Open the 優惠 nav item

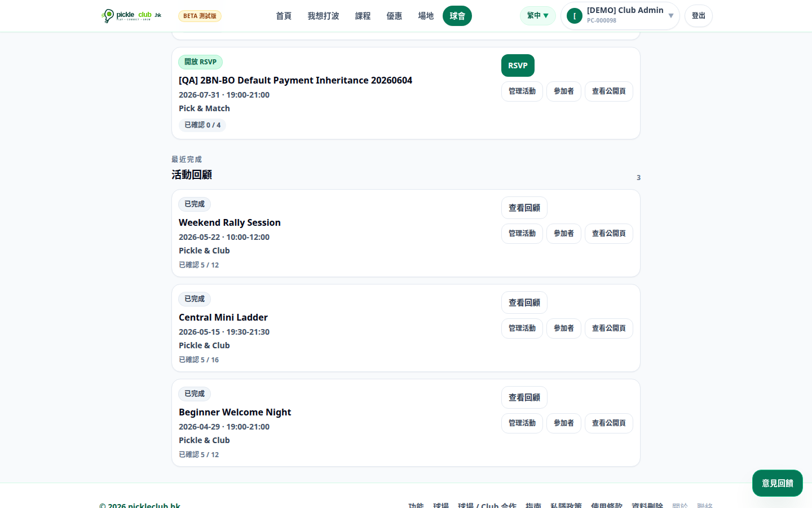click(394, 16)
